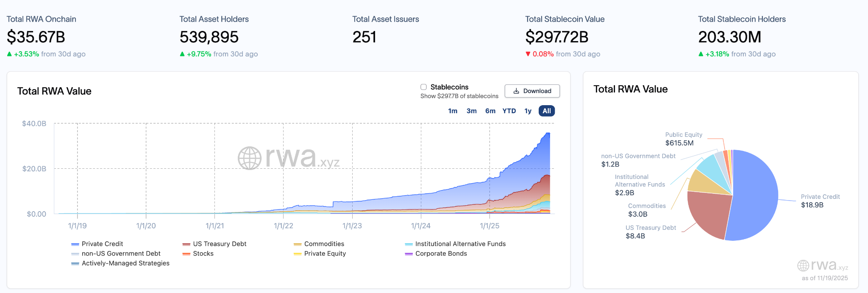Screen dimensions: 868x293
Task: Toggle Private Equity legend icon
Action: [x=298, y=254]
